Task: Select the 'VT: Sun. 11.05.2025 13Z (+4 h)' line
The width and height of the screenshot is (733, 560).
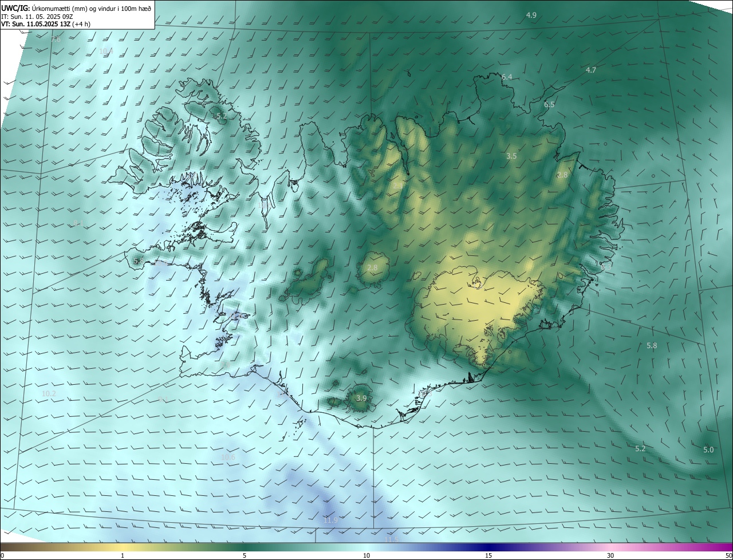Action: click(x=46, y=24)
